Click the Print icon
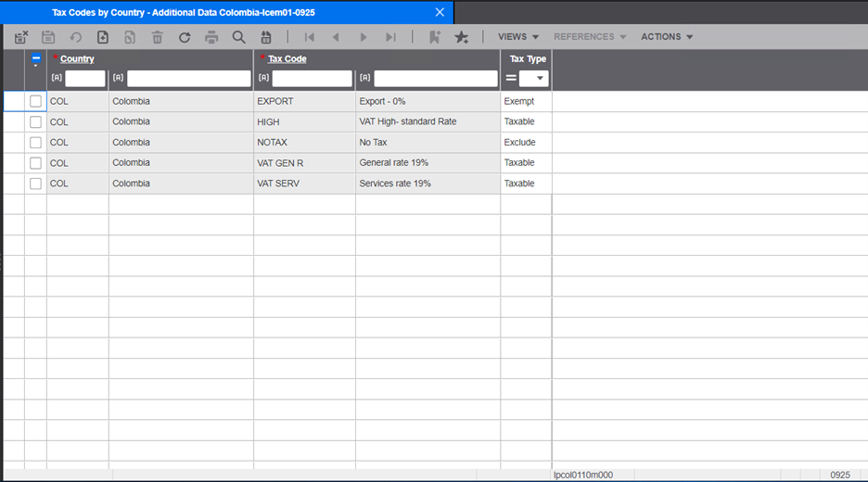Viewport: 868px width, 482px height. coord(211,37)
